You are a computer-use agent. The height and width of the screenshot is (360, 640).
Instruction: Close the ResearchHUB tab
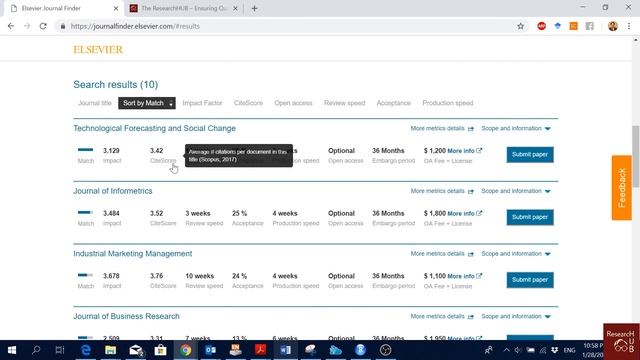click(235, 8)
